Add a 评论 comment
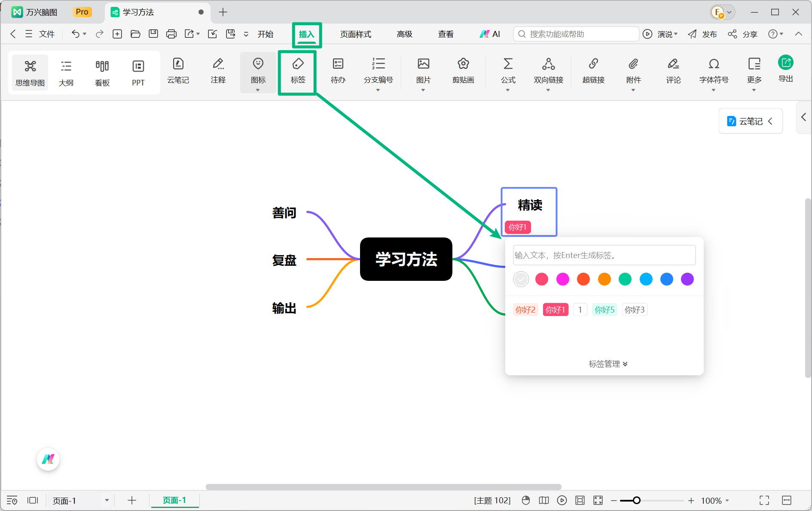 pos(673,71)
